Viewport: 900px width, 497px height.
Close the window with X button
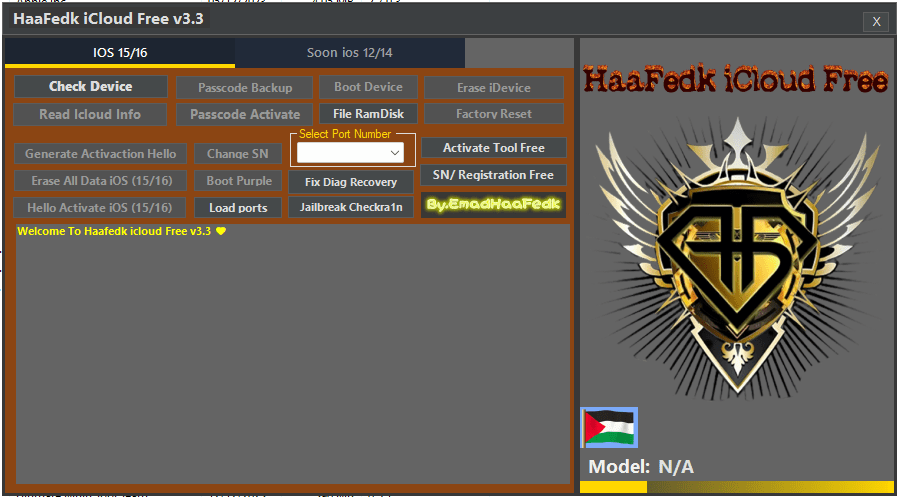pyautogui.click(x=876, y=22)
